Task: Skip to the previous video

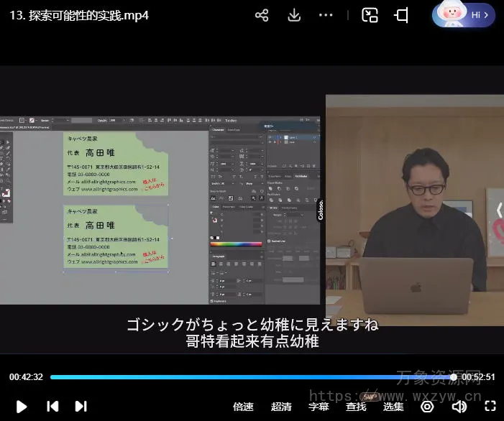Action: tap(52, 407)
